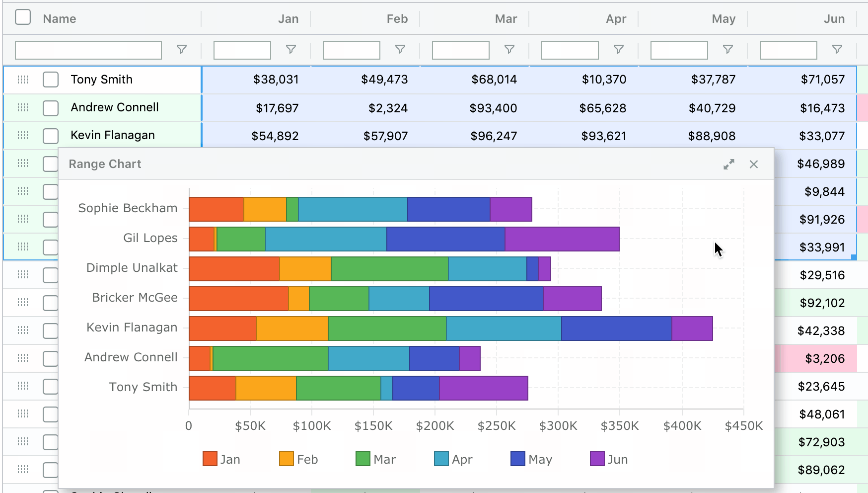Select the $89,062 cell
The height and width of the screenshot is (493, 868).
[816, 470]
